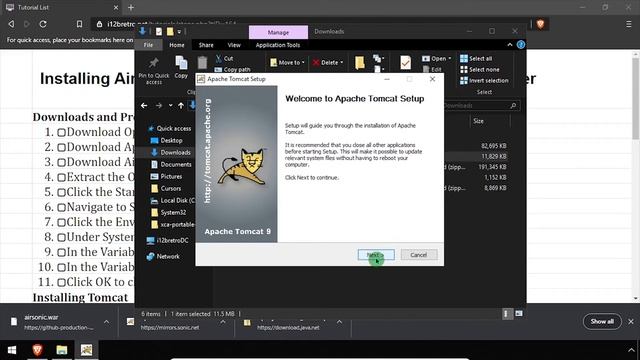
Task: Click Explorer forward arrow
Action: (159, 105)
